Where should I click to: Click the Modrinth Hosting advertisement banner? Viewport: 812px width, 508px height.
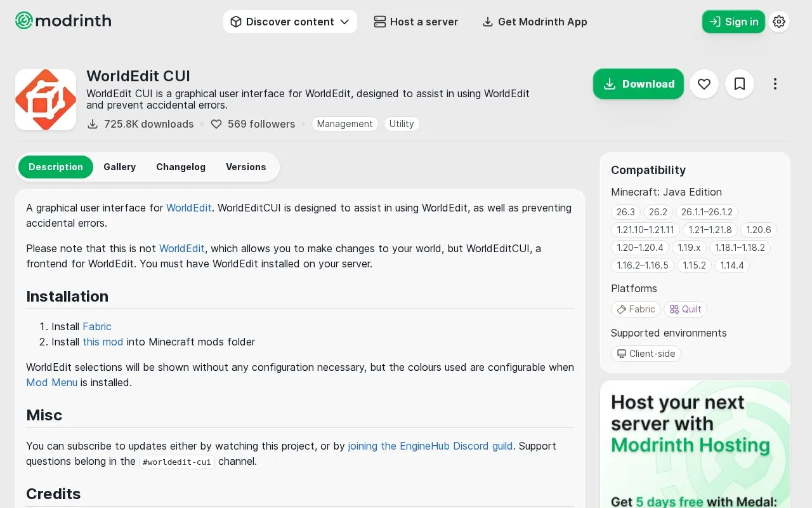[695, 444]
